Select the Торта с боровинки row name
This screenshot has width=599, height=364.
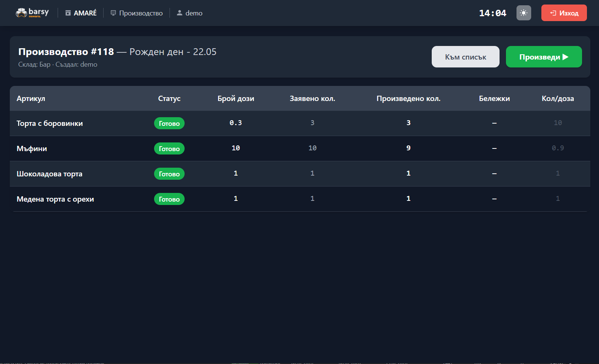pyautogui.click(x=50, y=123)
